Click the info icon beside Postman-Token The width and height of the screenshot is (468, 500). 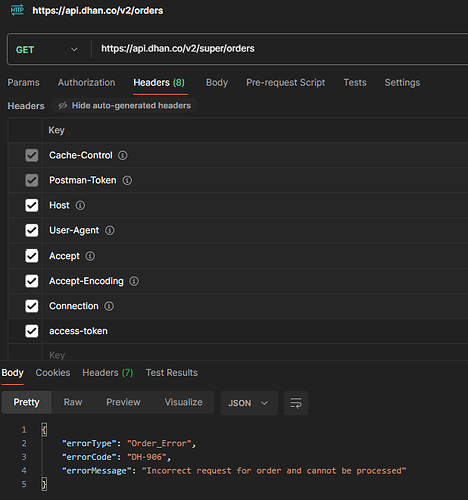pyautogui.click(x=127, y=180)
